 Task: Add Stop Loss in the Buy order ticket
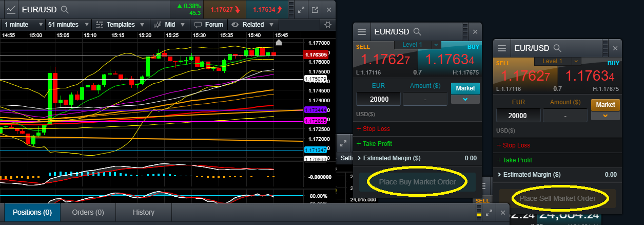pyautogui.click(x=373, y=129)
